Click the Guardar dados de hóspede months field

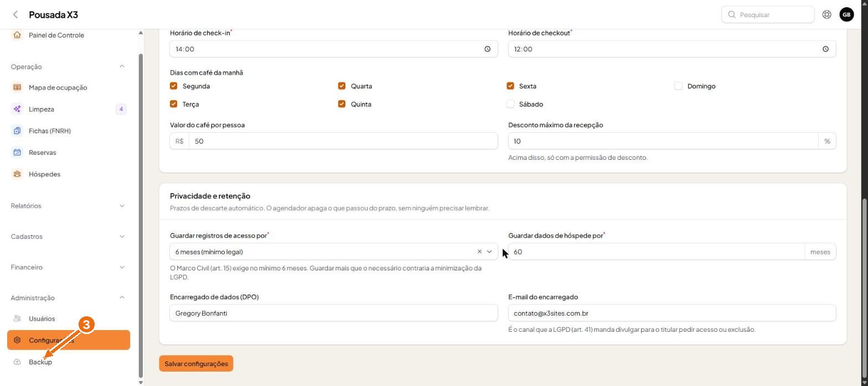[x=656, y=252]
